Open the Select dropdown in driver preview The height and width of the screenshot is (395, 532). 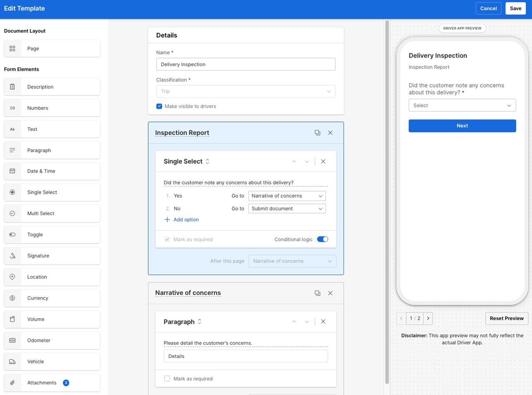tap(462, 105)
